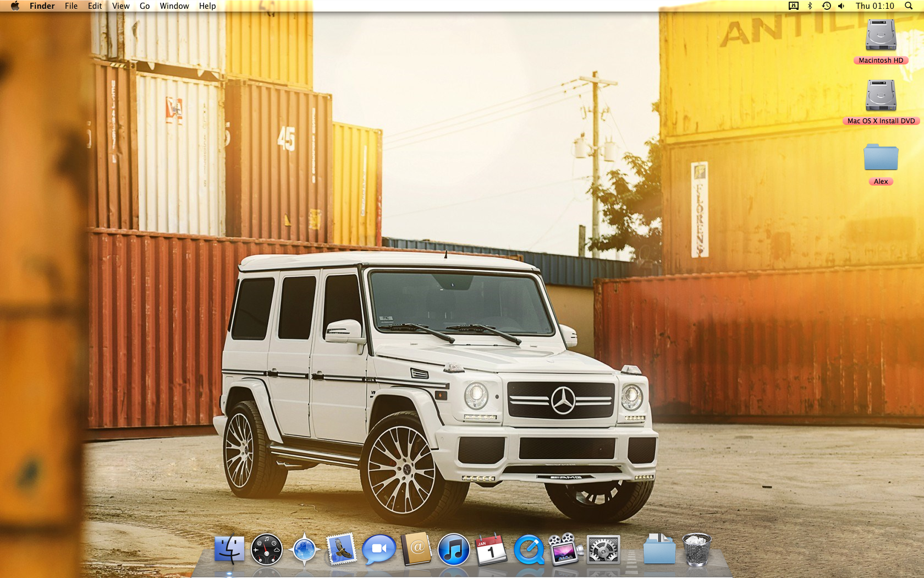This screenshot has height=578, width=924.
Task: Open Mail stamp icon in Dock
Action: pos(342,549)
